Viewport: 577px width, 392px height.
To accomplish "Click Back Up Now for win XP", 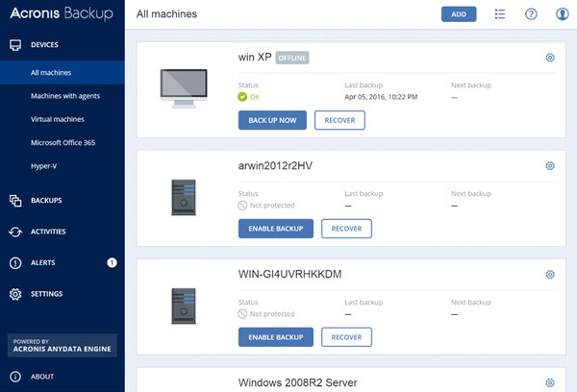I will click(x=272, y=120).
